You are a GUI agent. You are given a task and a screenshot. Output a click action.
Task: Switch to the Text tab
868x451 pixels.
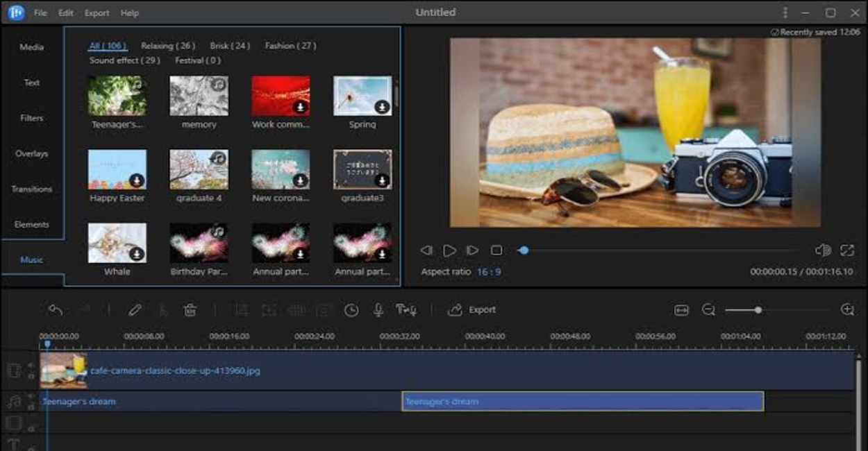coord(32,83)
